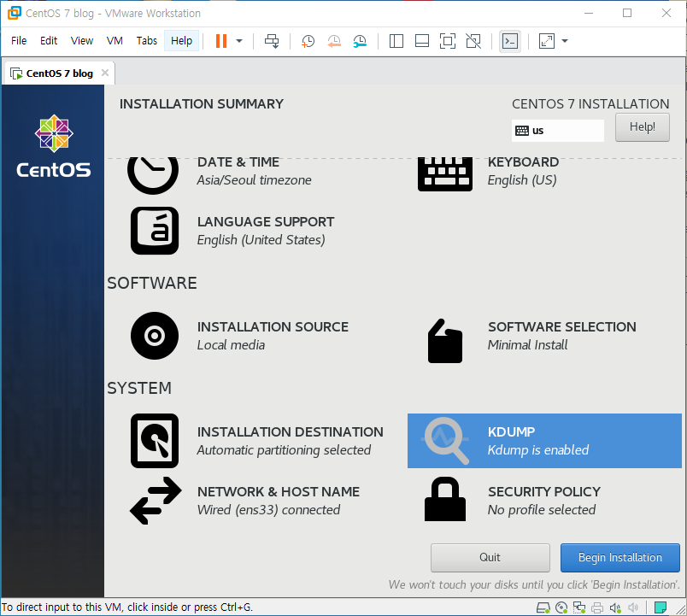
Task: Open the View menu
Action: [82, 41]
